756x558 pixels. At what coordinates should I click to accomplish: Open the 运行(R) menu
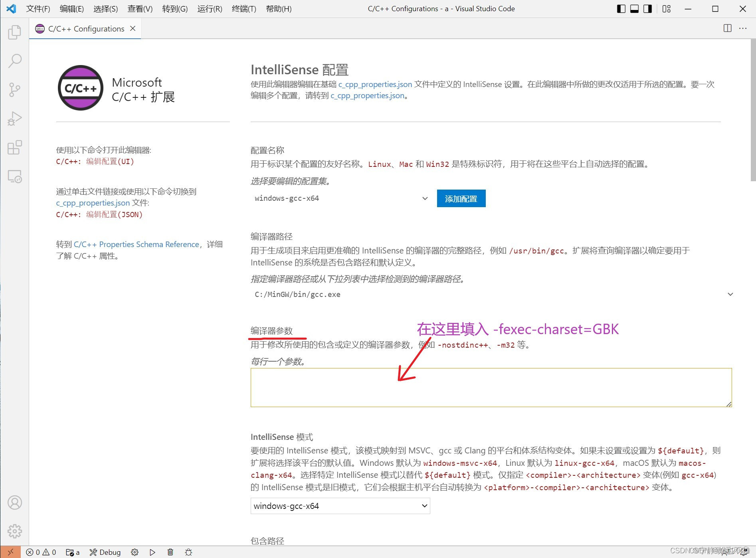[x=210, y=9]
